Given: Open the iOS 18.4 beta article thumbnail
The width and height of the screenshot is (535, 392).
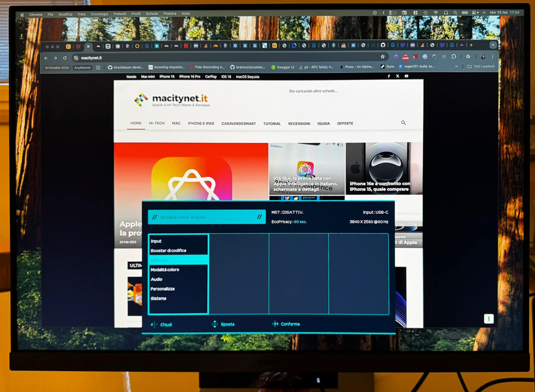Looking at the screenshot, I should [x=307, y=169].
